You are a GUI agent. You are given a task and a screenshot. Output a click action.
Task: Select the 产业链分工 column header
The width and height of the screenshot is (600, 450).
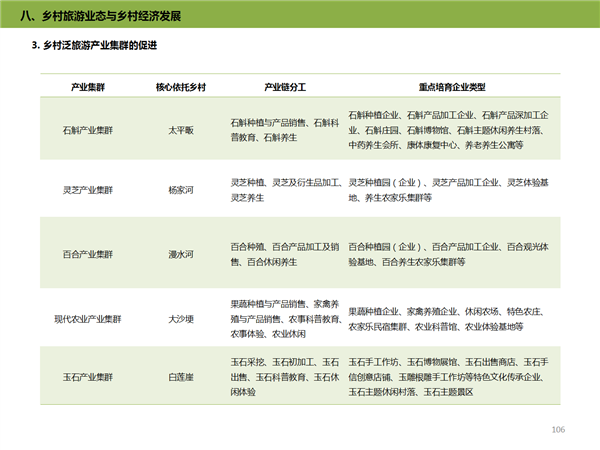point(283,88)
